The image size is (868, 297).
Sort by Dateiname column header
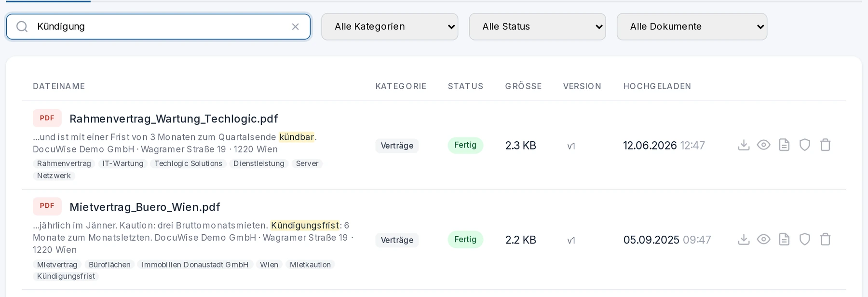tap(59, 86)
